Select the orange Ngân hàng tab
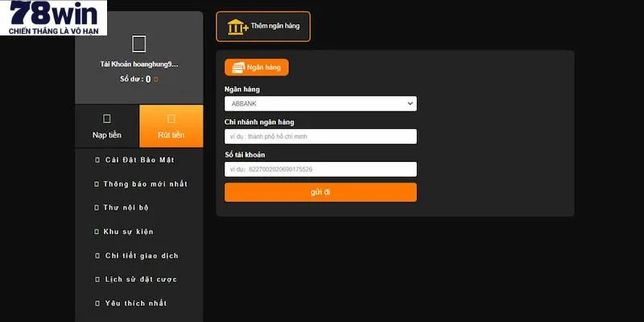Viewport: 644px width, 322px height. coord(257,68)
